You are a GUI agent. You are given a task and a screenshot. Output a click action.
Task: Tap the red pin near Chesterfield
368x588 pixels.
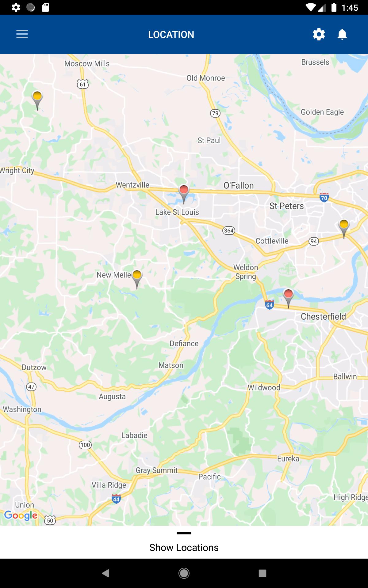(x=288, y=298)
